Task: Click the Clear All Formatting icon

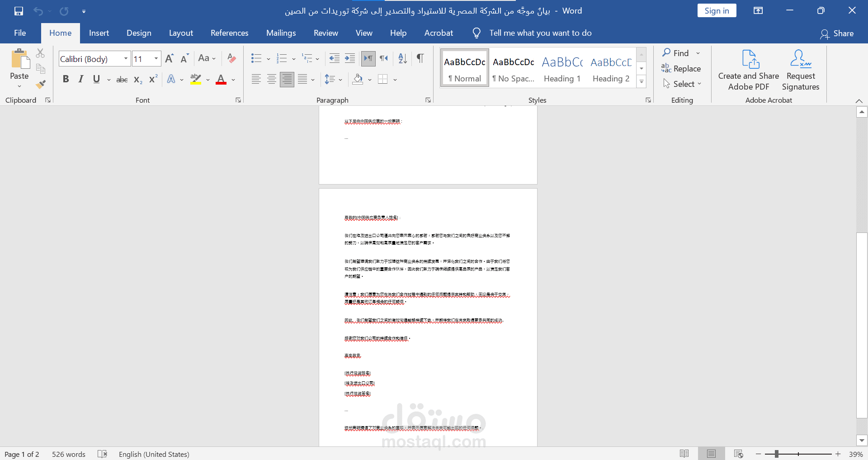Action: coord(231,58)
